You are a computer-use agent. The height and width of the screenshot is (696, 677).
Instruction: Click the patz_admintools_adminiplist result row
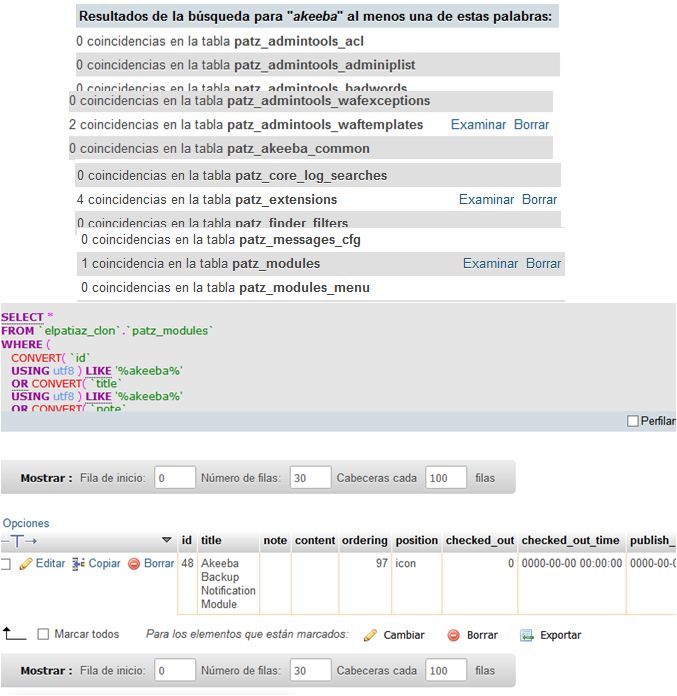317,65
